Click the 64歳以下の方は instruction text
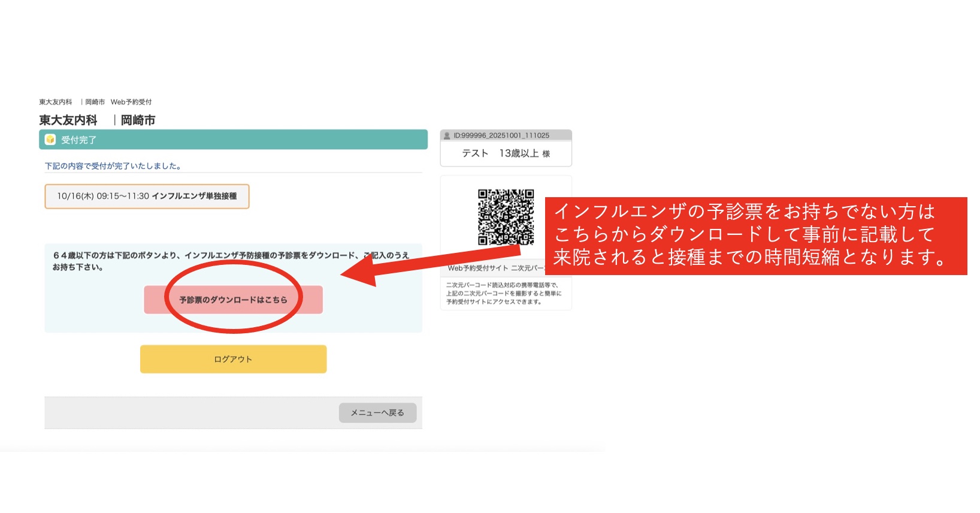 [231, 261]
